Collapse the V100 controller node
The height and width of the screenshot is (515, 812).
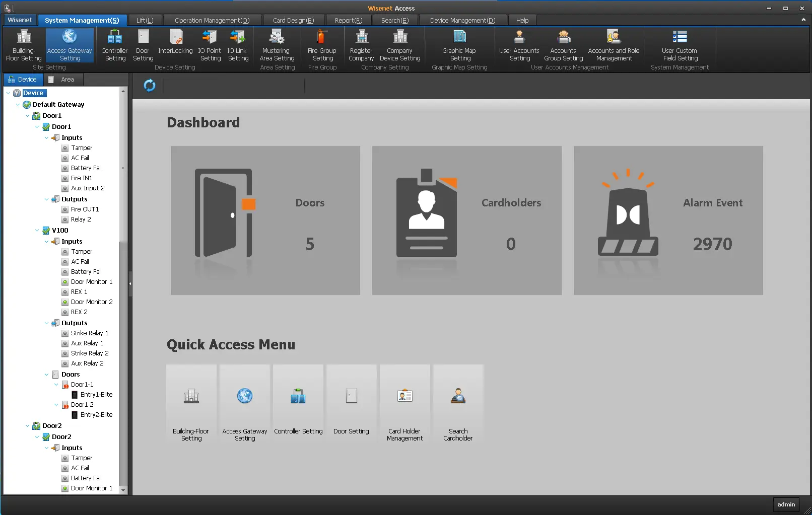(37, 231)
